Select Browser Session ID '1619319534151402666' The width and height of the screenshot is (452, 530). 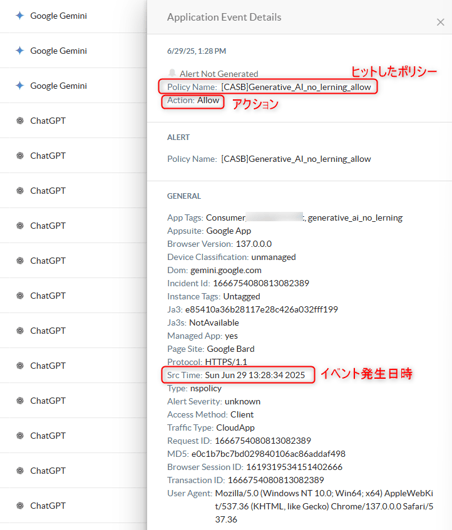pos(294,467)
